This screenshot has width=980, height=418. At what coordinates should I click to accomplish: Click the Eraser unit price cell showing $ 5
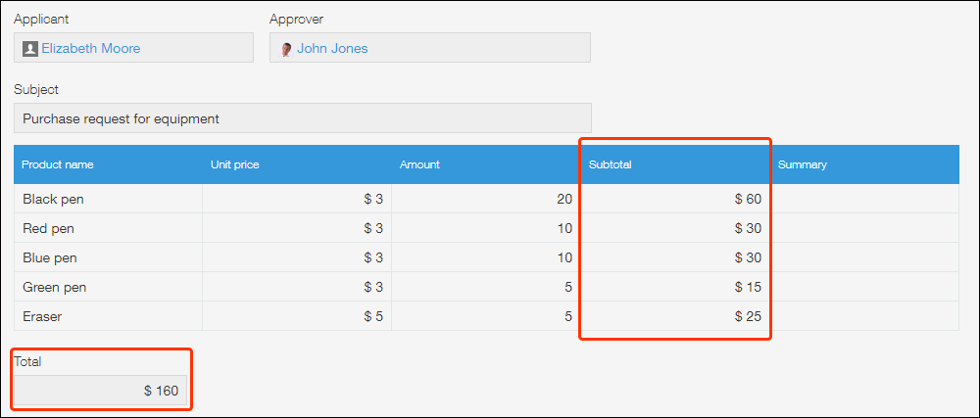(x=296, y=316)
